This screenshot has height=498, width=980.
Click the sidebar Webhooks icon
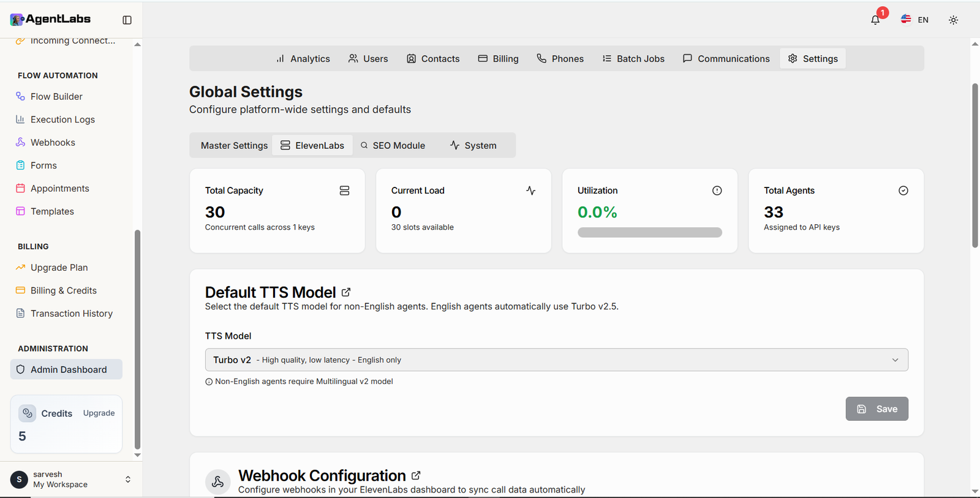20,142
